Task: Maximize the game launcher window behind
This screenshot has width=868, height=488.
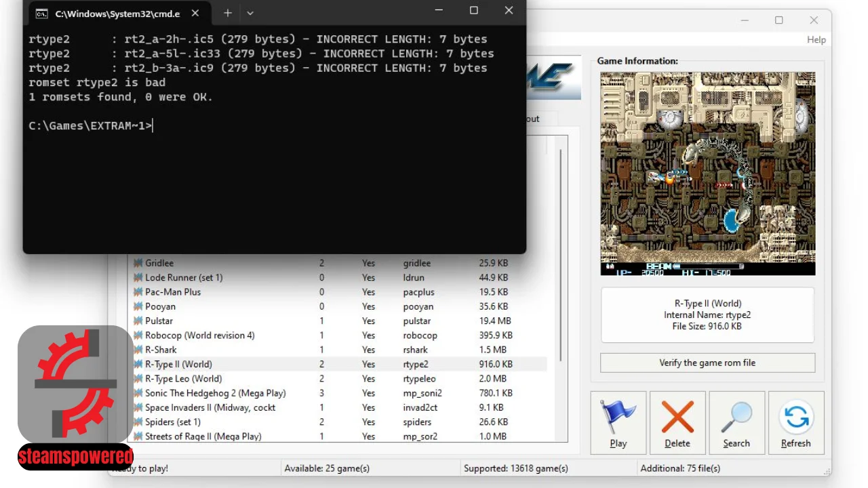Action: 778,20
